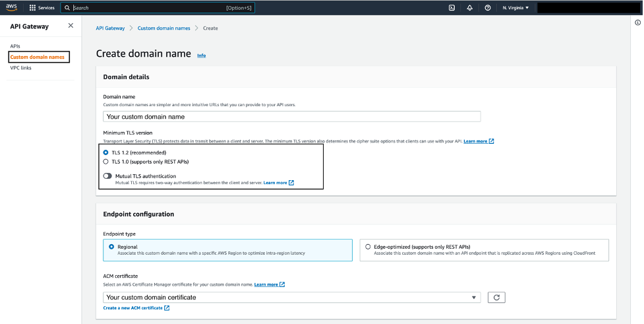Go to APIs in the sidebar

point(15,46)
